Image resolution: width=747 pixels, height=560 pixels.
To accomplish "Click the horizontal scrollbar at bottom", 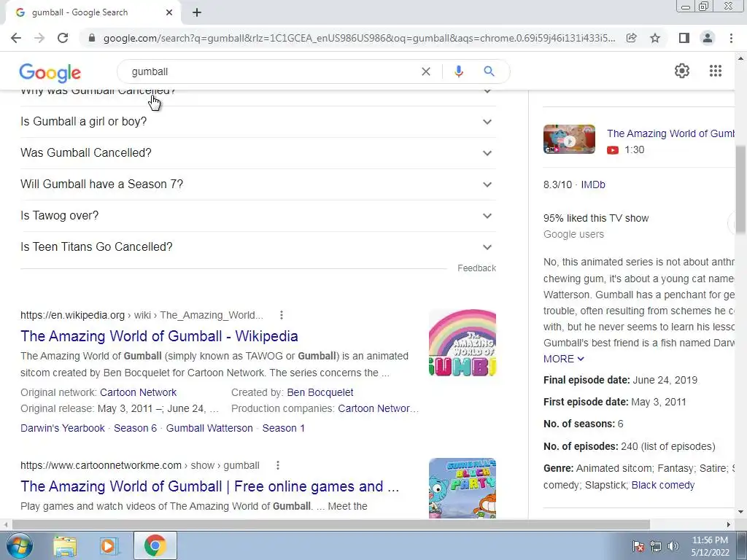I will coord(331,524).
